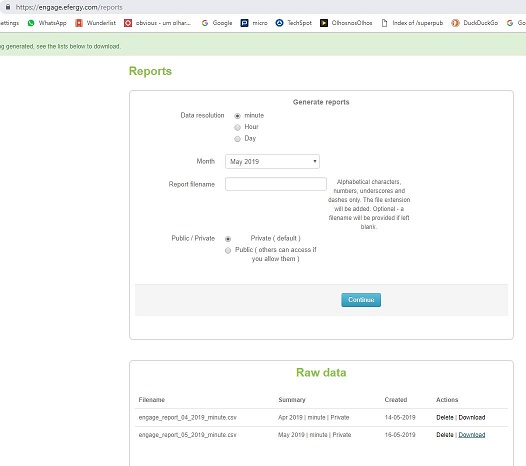This screenshot has width=526, height=466.
Task: Click the Report filename text field
Action: [276, 184]
